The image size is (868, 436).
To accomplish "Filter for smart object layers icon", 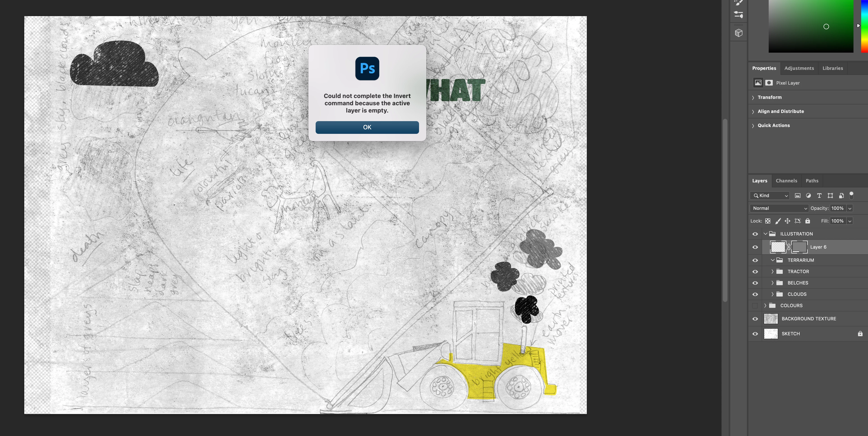I will 841,196.
